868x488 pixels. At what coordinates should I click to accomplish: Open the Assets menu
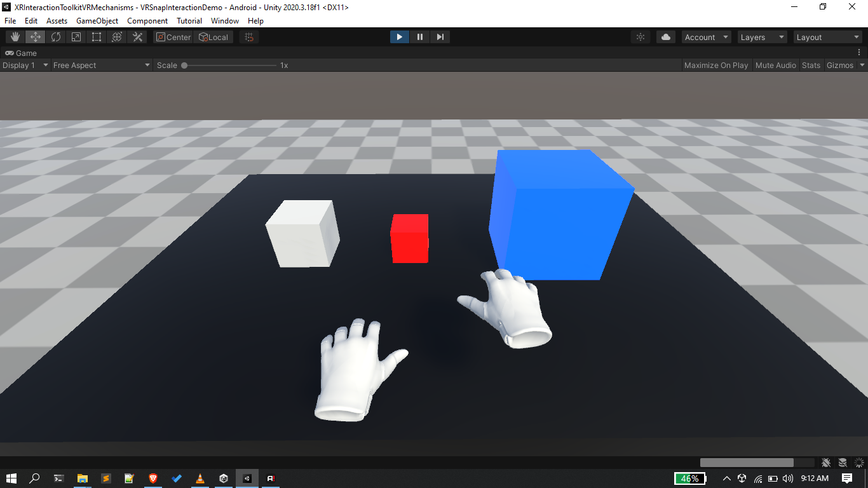[57, 21]
